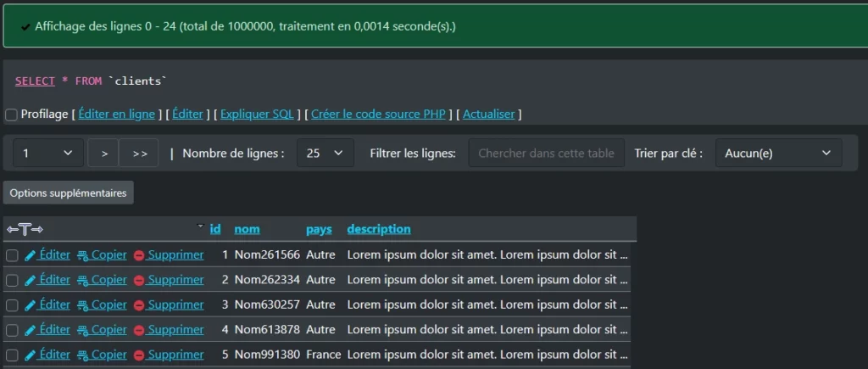Sort by the pays column header
Screen dimensions: 868x369
pyautogui.click(x=319, y=229)
